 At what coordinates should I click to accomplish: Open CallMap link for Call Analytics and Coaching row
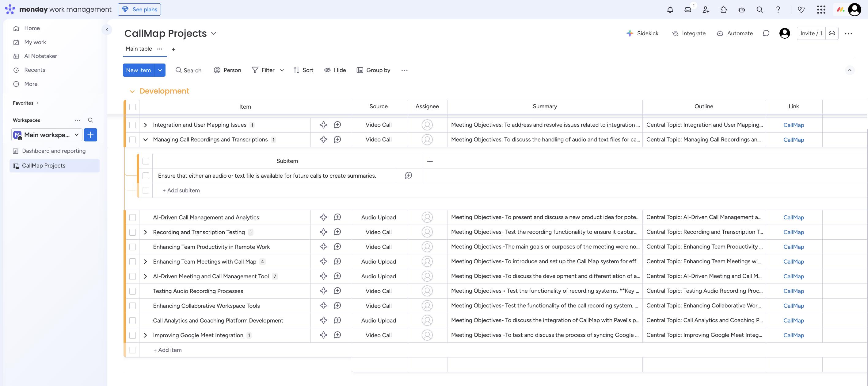point(794,321)
